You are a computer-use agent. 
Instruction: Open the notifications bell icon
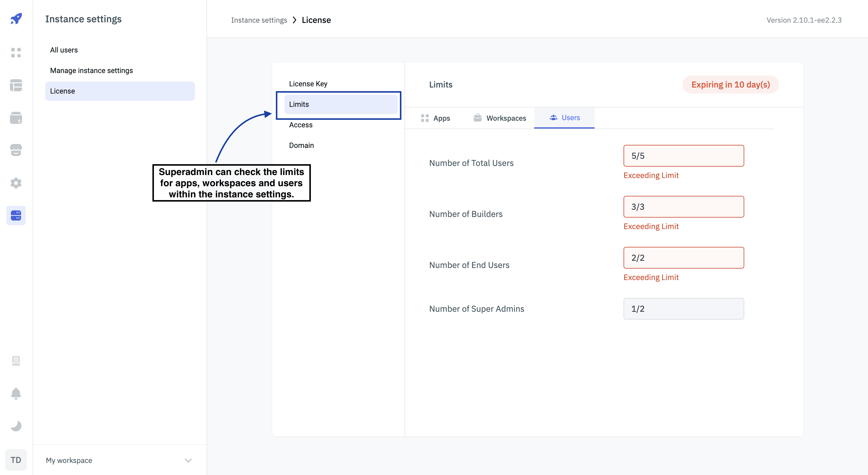pos(16,393)
